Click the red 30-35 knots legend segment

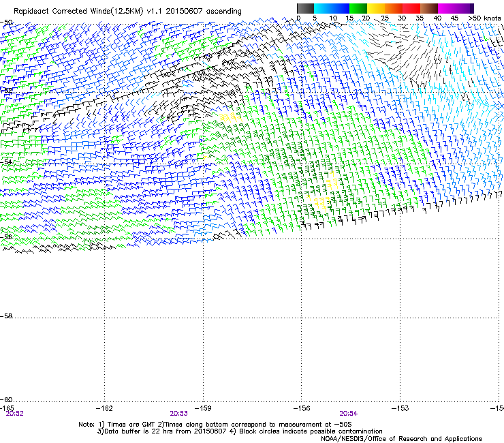pyautogui.click(x=411, y=8)
